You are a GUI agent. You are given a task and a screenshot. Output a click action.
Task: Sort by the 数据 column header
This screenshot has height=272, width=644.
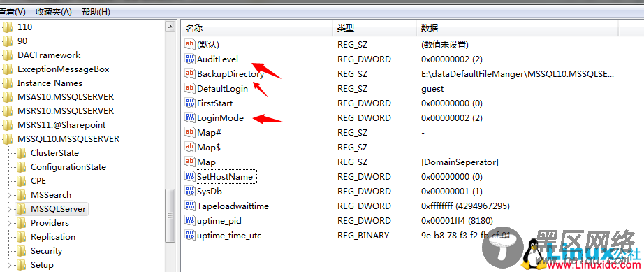coord(518,29)
